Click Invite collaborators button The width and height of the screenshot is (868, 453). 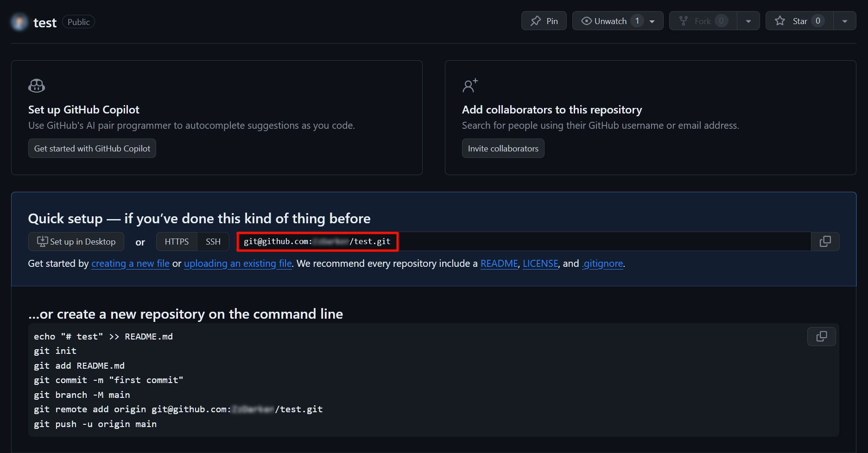503,148
